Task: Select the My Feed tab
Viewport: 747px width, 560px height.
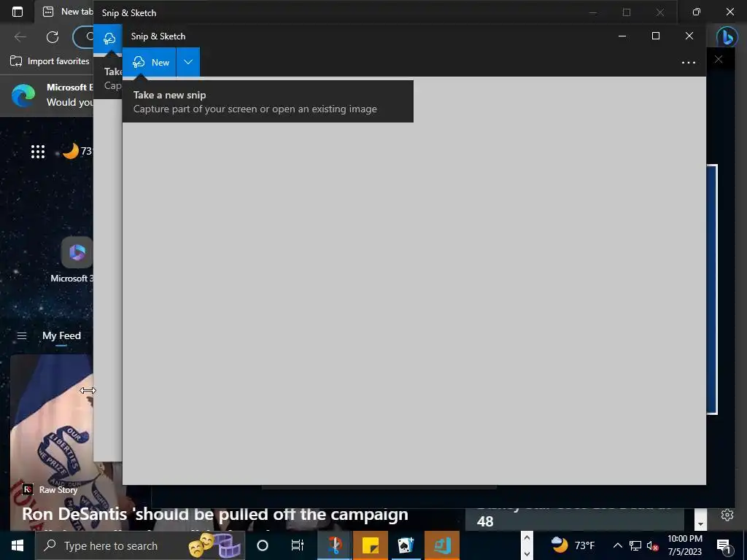Action: [x=61, y=335]
